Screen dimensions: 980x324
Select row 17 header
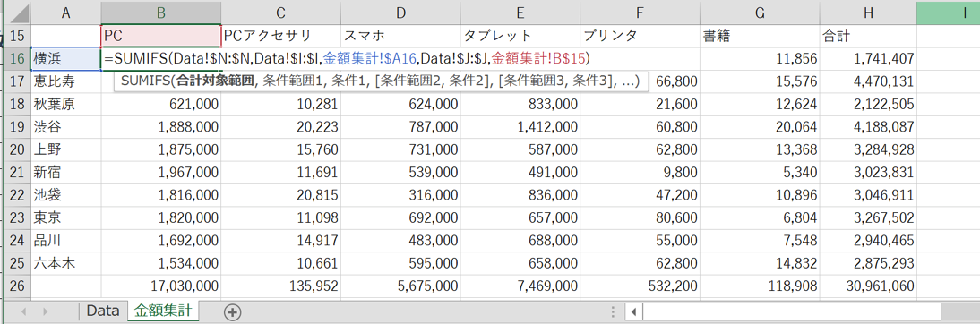[x=18, y=81]
